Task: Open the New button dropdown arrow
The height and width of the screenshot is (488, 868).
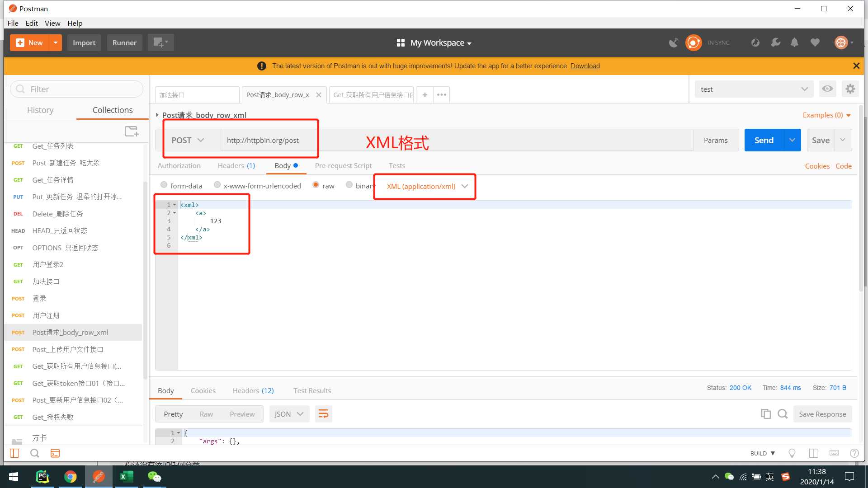Action: click(55, 42)
